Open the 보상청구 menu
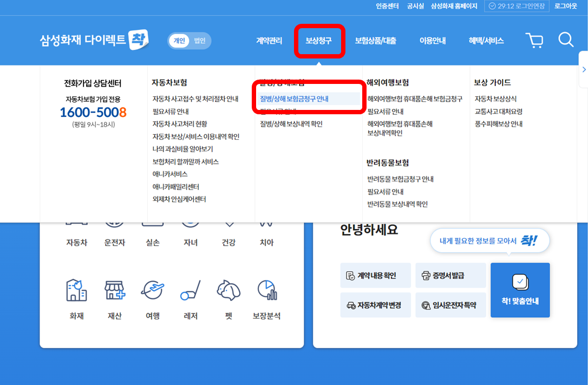The width and height of the screenshot is (588, 385). (319, 41)
